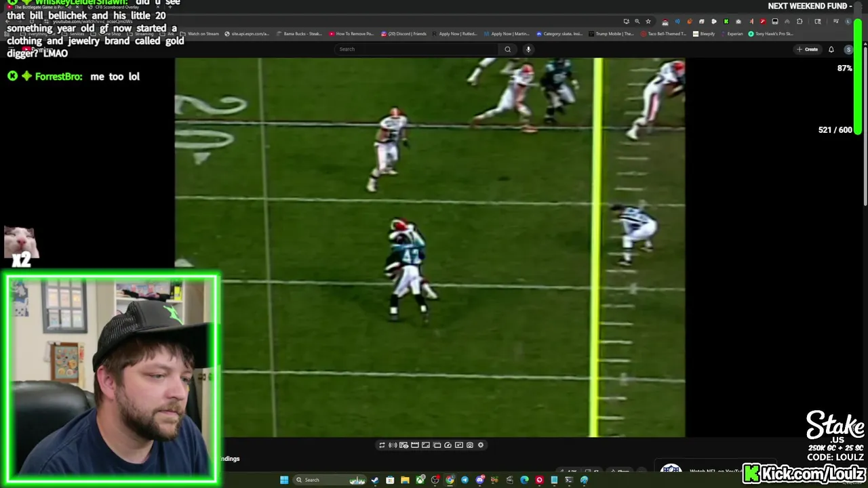Open the site.api.espn.com bookmark
Viewport: 868px width, 488px height.
(x=247, y=33)
